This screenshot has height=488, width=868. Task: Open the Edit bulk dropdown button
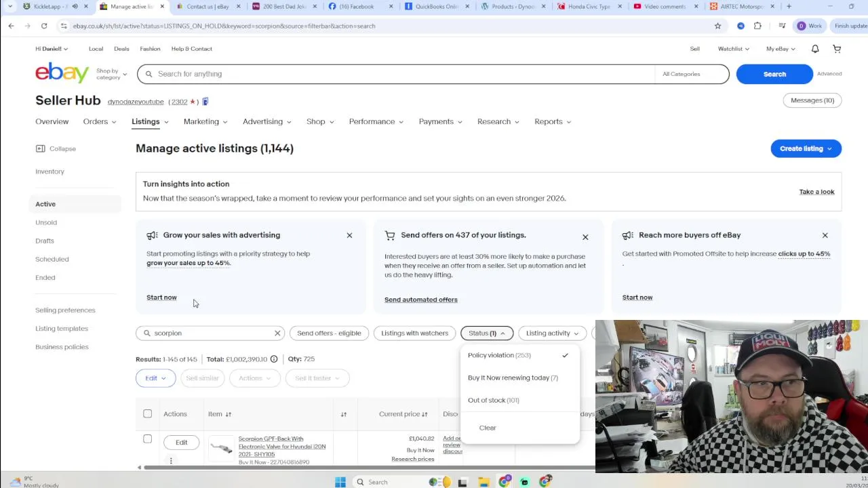(155, 378)
